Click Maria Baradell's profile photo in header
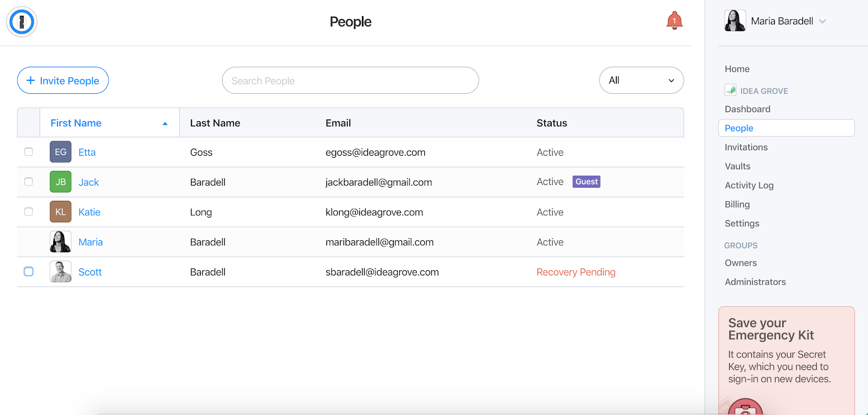Screen dimensions: 868x415 pos(735,21)
